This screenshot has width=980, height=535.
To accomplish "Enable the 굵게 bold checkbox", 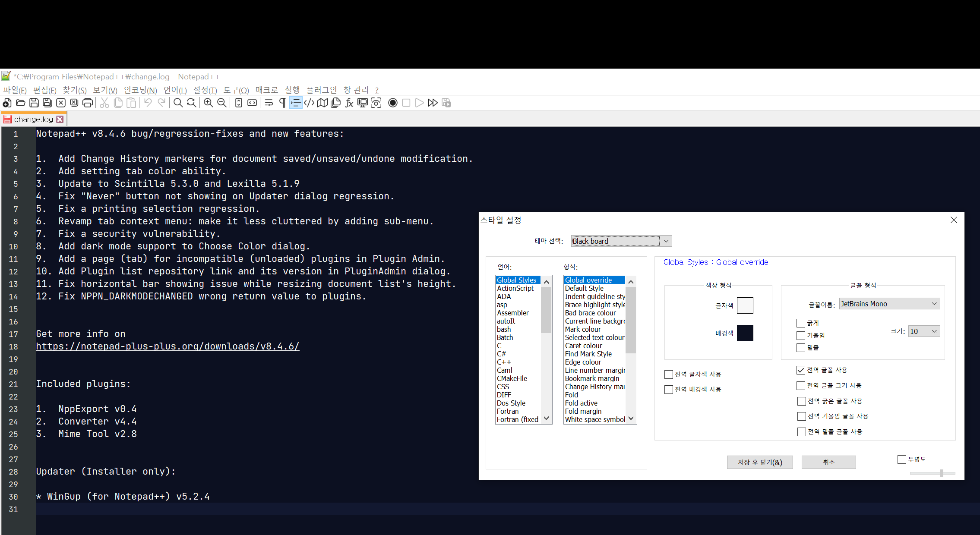I will point(801,323).
